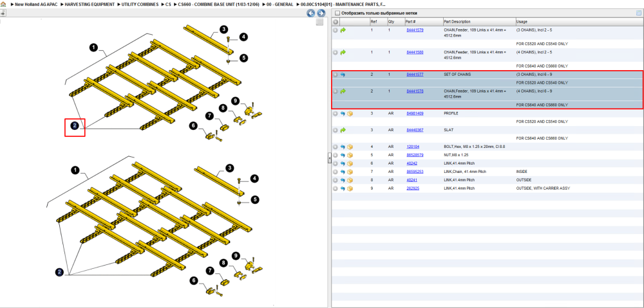
Task: Click the blue arrow icon for part 40241
Action: point(343,180)
